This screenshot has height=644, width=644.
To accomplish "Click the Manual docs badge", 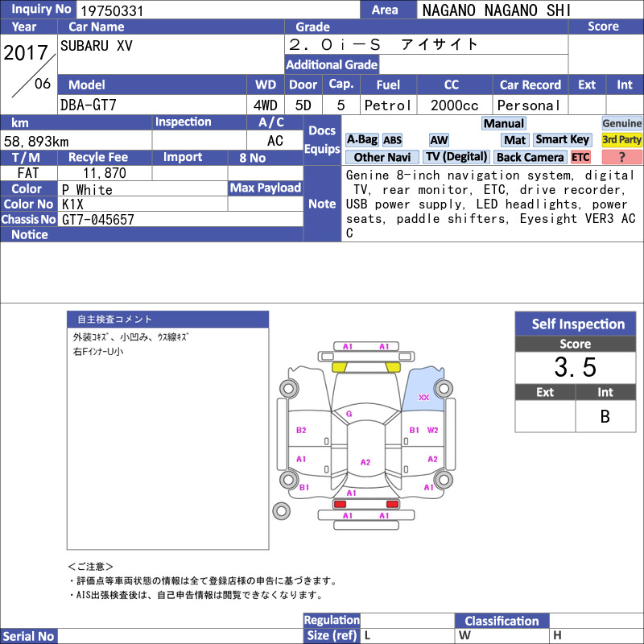I will click(x=504, y=123).
